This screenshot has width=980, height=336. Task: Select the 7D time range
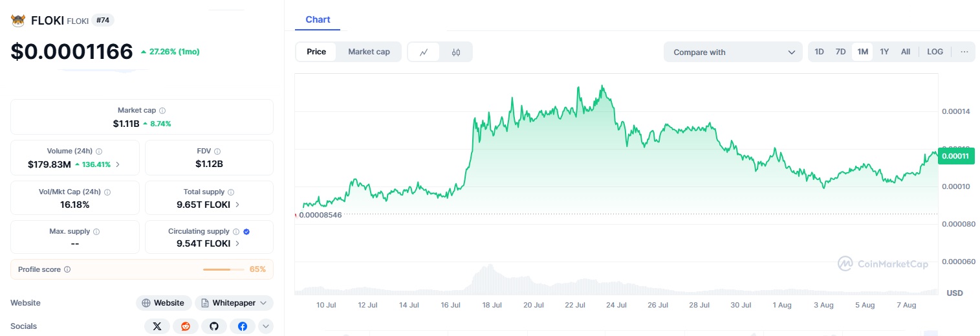click(x=840, y=52)
